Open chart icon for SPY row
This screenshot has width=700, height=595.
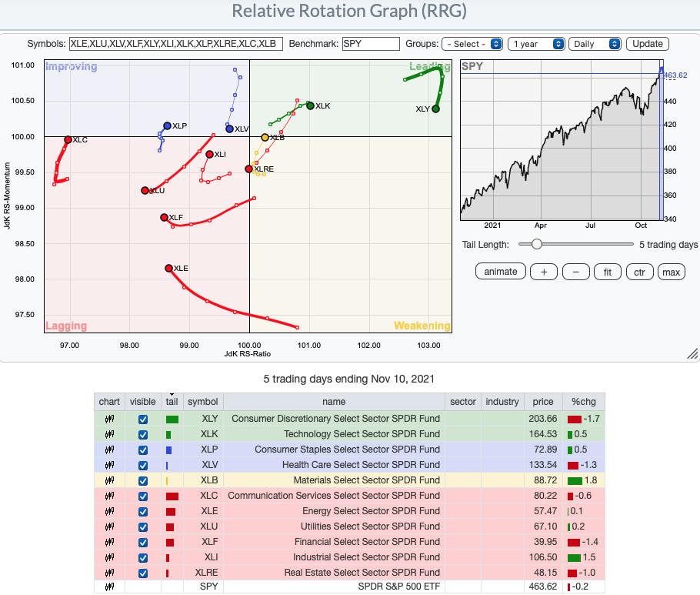109,587
